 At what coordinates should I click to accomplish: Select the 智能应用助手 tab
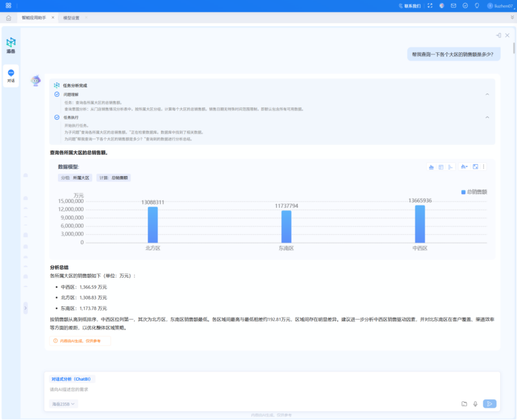[34, 17]
